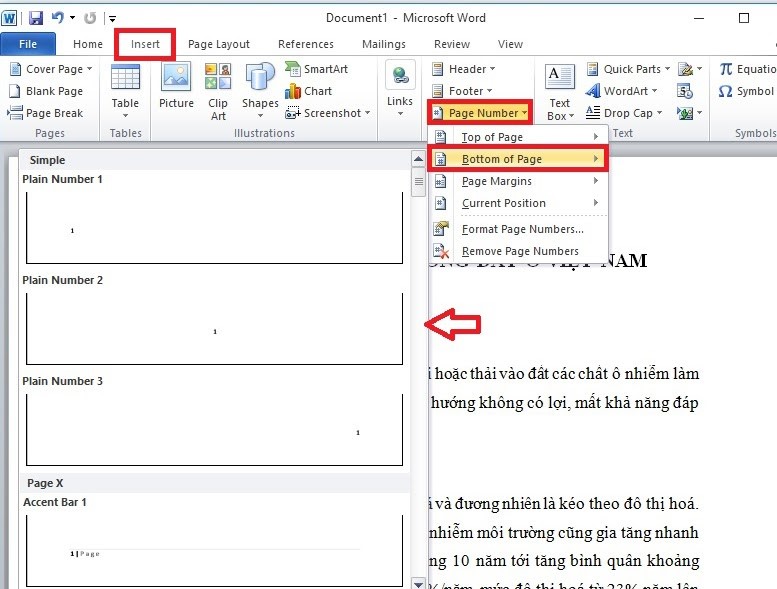Insert an Equation
Image resolution: width=777 pixels, height=589 pixels.
coord(747,69)
